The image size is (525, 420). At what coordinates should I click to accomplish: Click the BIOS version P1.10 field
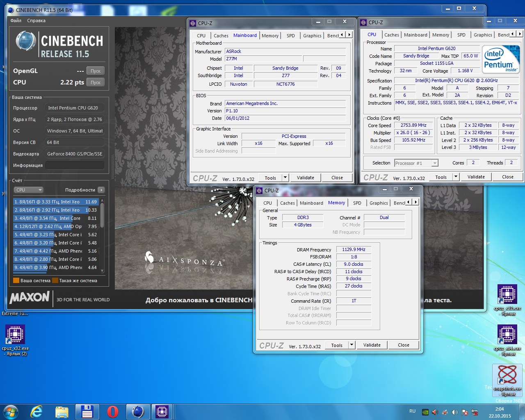click(285, 111)
